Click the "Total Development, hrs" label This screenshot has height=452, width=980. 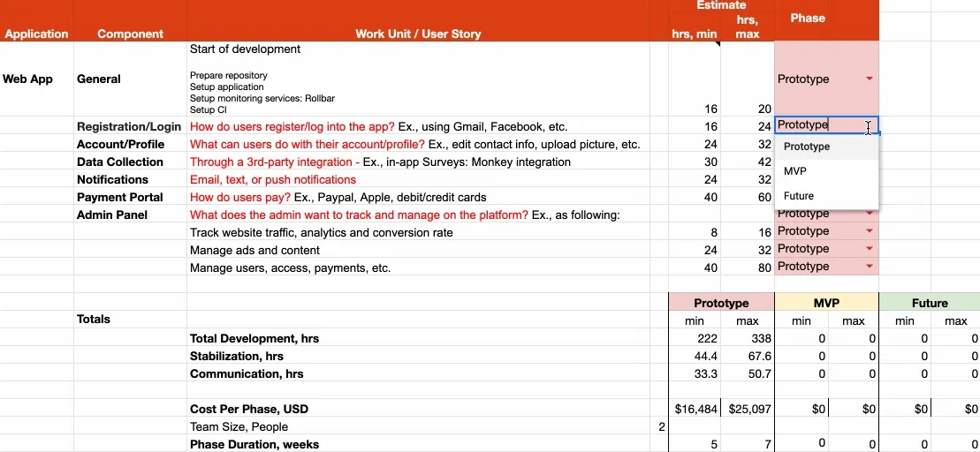click(x=254, y=338)
